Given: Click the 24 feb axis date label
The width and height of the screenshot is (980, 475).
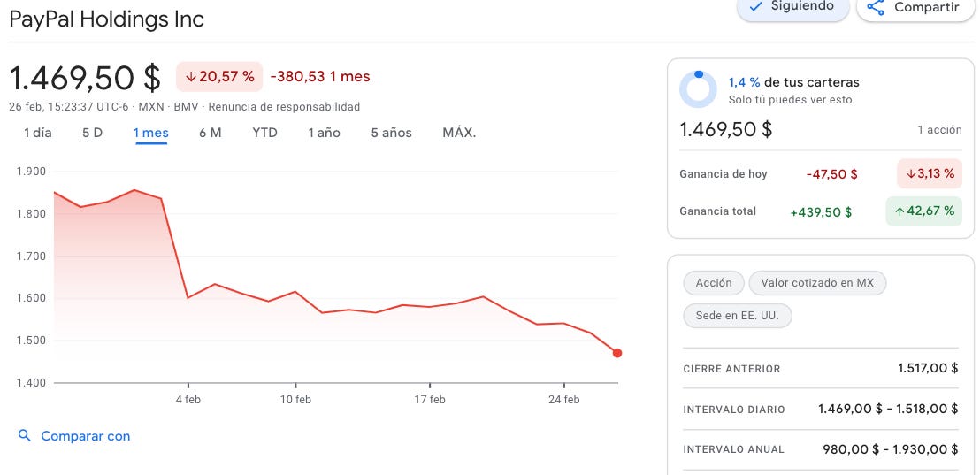Looking at the screenshot, I should tap(563, 400).
